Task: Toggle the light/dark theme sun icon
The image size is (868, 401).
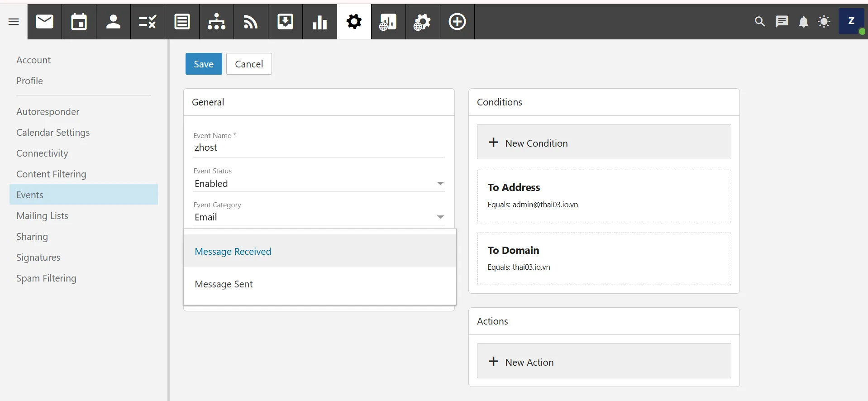Action: (824, 22)
